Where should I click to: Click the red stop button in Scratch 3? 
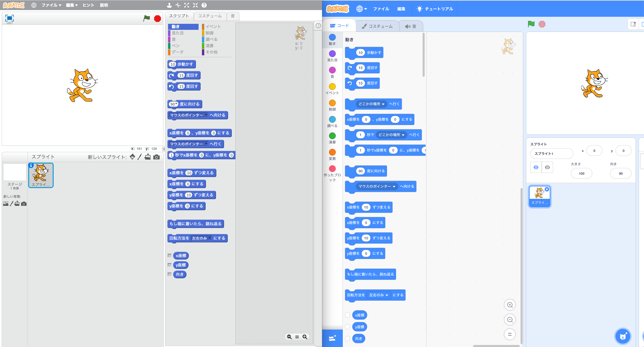542,24
